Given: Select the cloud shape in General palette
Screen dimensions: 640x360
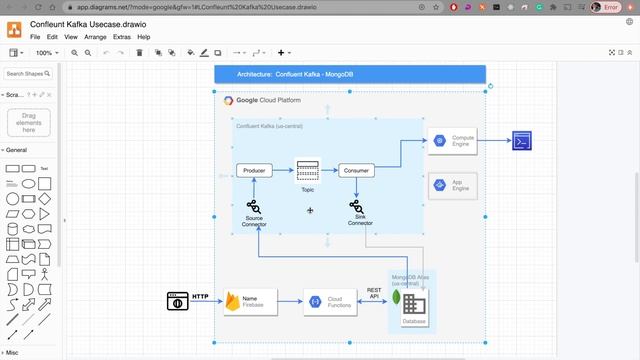Looking at the screenshot, I should (29, 229).
